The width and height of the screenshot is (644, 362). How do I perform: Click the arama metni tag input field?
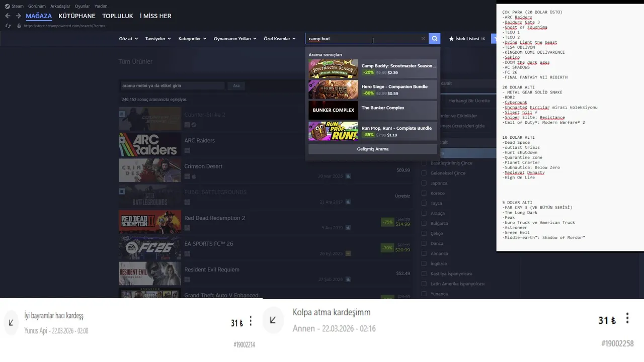click(x=172, y=85)
